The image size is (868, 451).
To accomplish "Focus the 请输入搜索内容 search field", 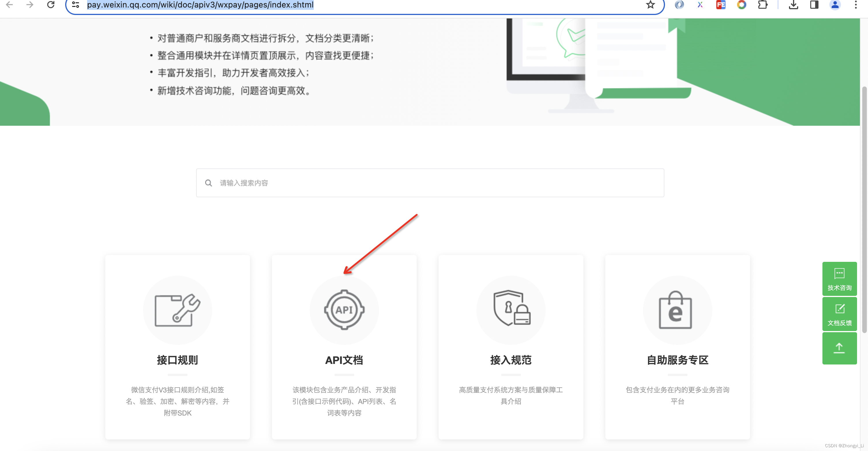I will [x=430, y=183].
